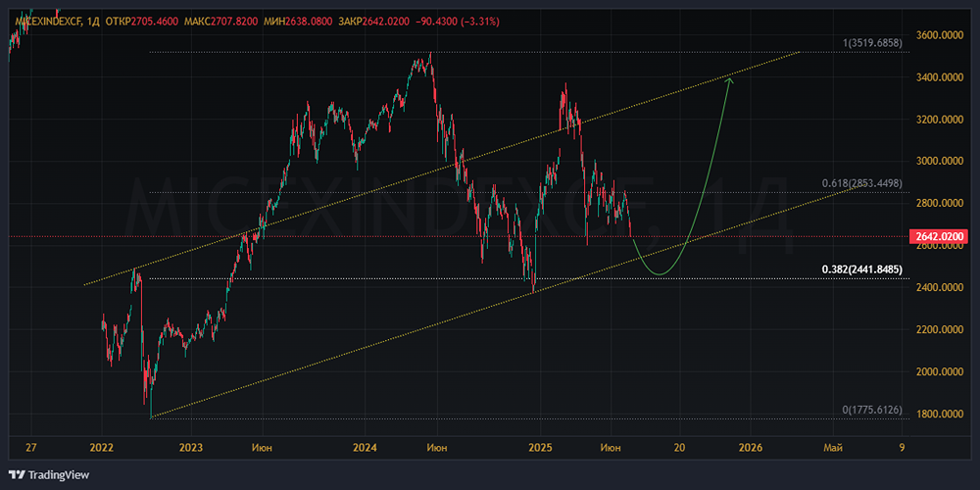Image resolution: width=980 pixels, height=490 pixels.
Task: Click the 2023 time axis label
Action: coord(191,448)
